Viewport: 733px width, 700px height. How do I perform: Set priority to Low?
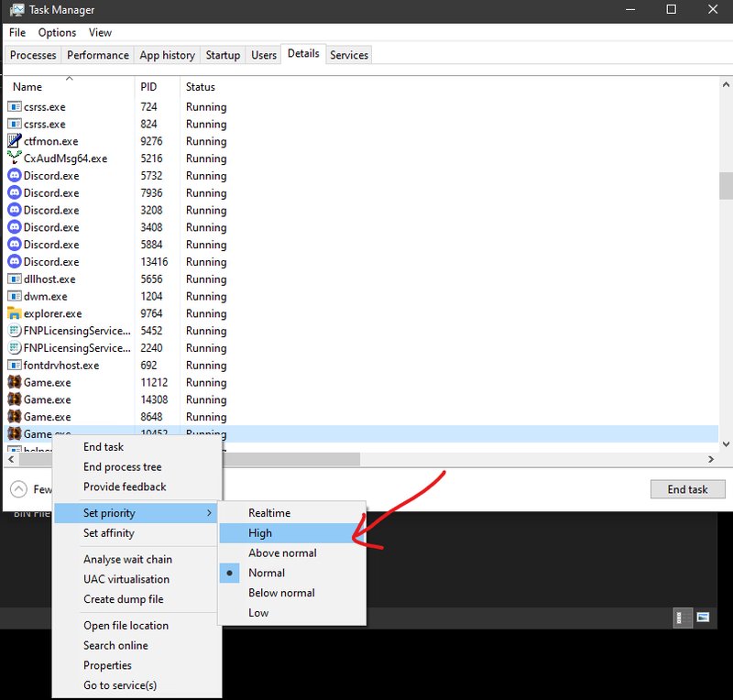click(292, 613)
